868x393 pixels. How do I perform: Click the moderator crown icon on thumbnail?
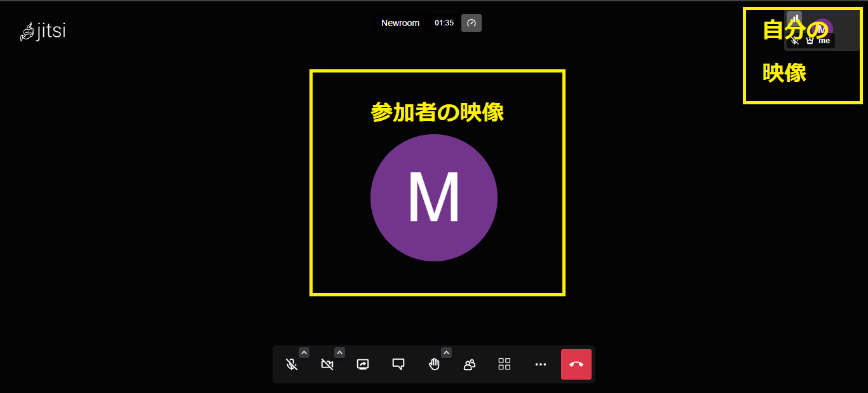[810, 41]
